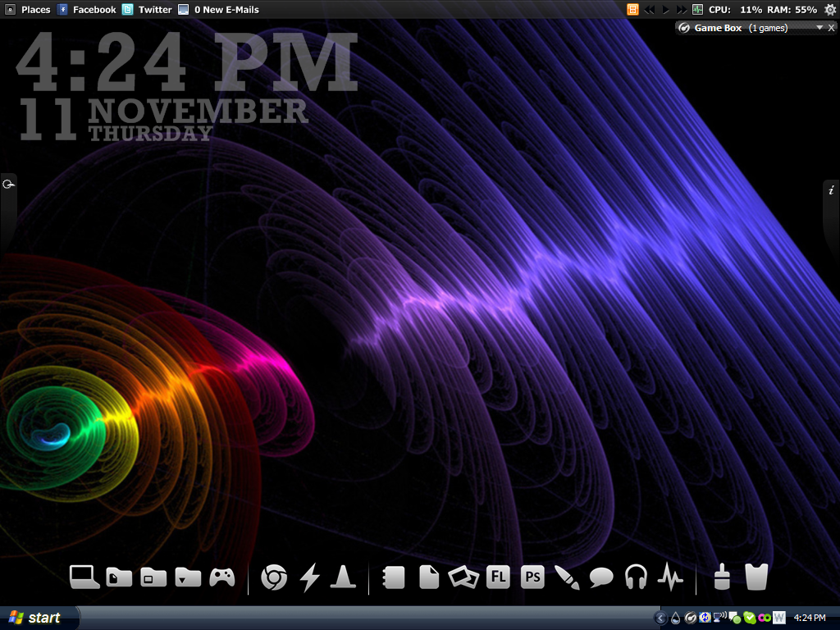Expand hidden system tray icons
The height and width of the screenshot is (630, 840).
pos(660,618)
